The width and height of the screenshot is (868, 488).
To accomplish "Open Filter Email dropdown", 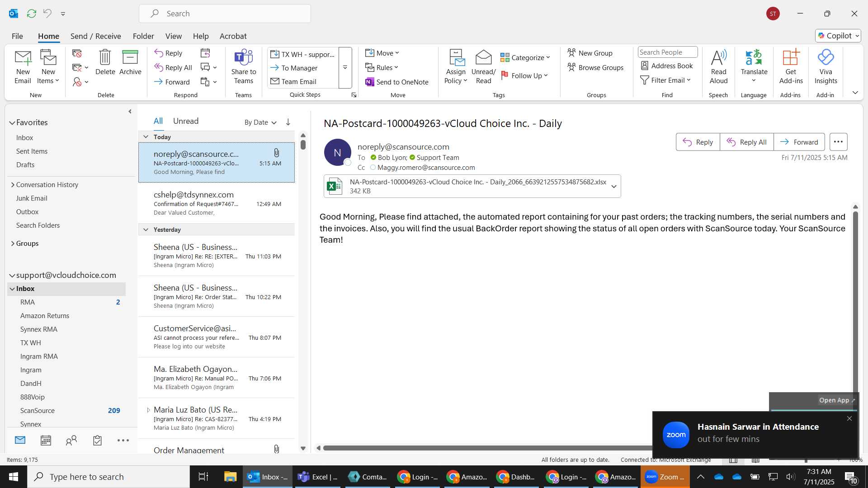I will click(x=665, y=80).
